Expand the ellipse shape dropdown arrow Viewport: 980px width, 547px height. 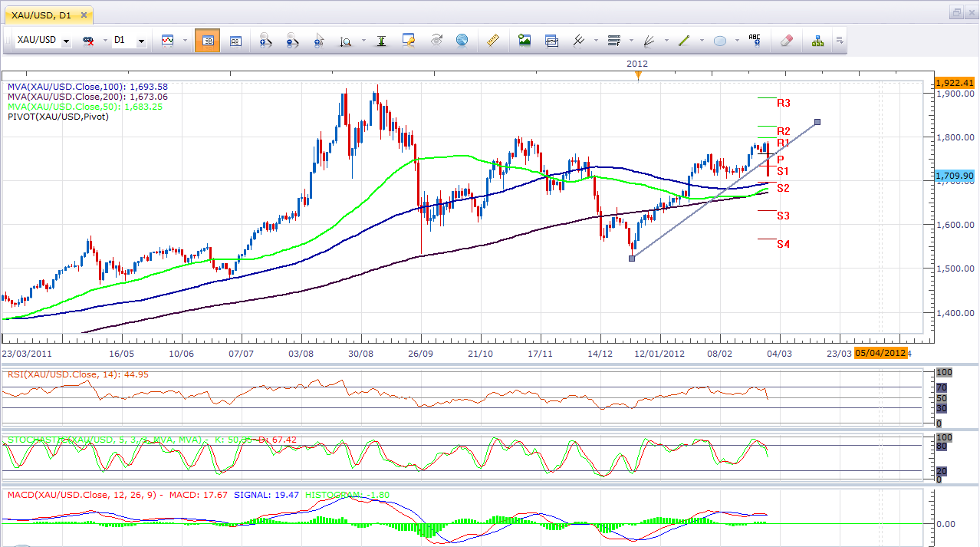(x=737, y=41)
